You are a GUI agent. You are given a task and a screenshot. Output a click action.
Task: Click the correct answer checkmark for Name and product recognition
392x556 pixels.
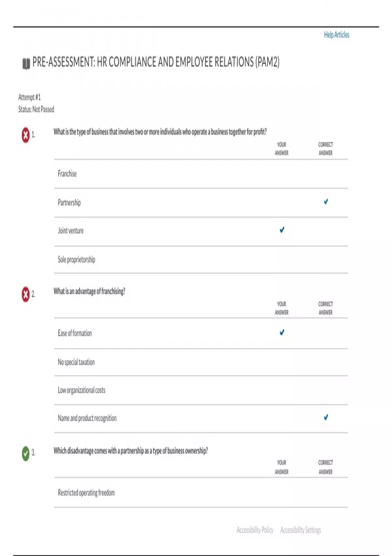(x=326, y=417)
